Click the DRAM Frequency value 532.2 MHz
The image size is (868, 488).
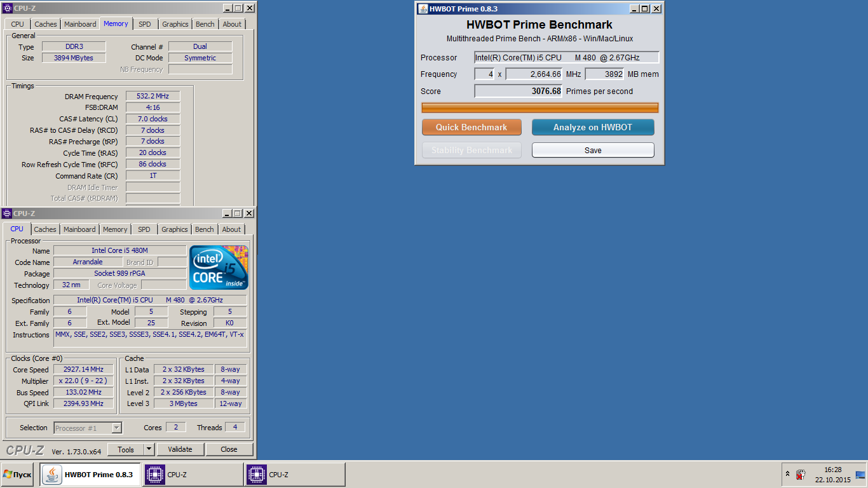tap(153, 97)
